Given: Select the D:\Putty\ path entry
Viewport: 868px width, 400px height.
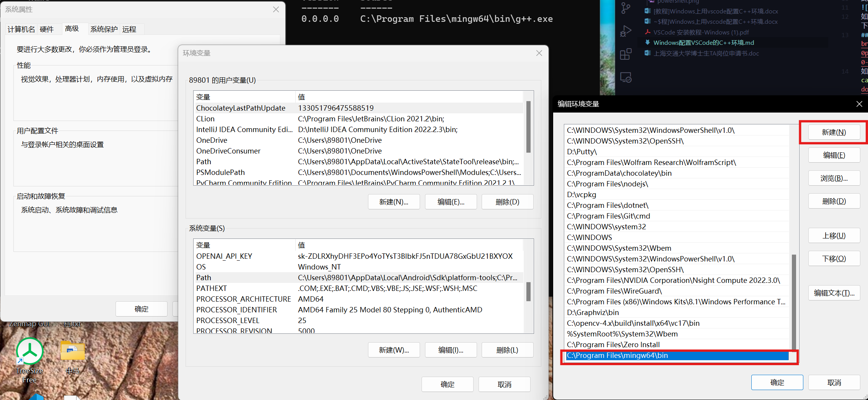Looking at the screenshot, I should 677,152.
